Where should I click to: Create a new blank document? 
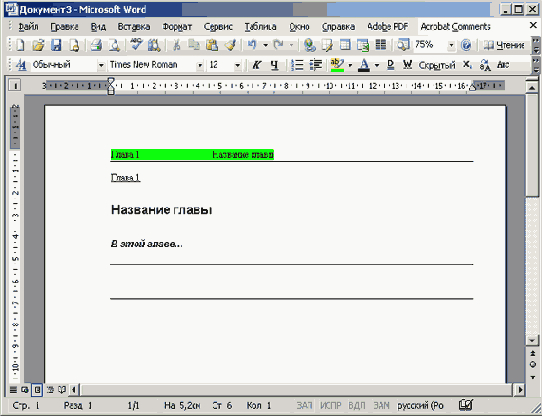tap(20, 45)
